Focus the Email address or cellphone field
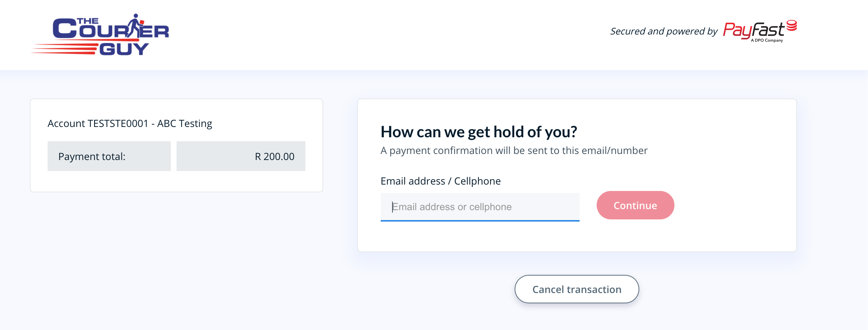This screenshot has width=868, height=330. click(x=480, y=207)
